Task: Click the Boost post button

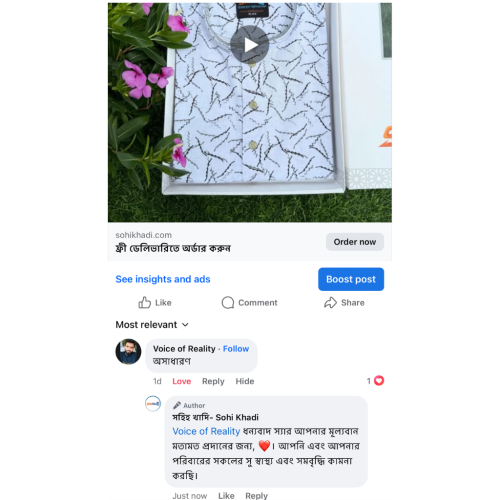Action: (x=351, y=279)
